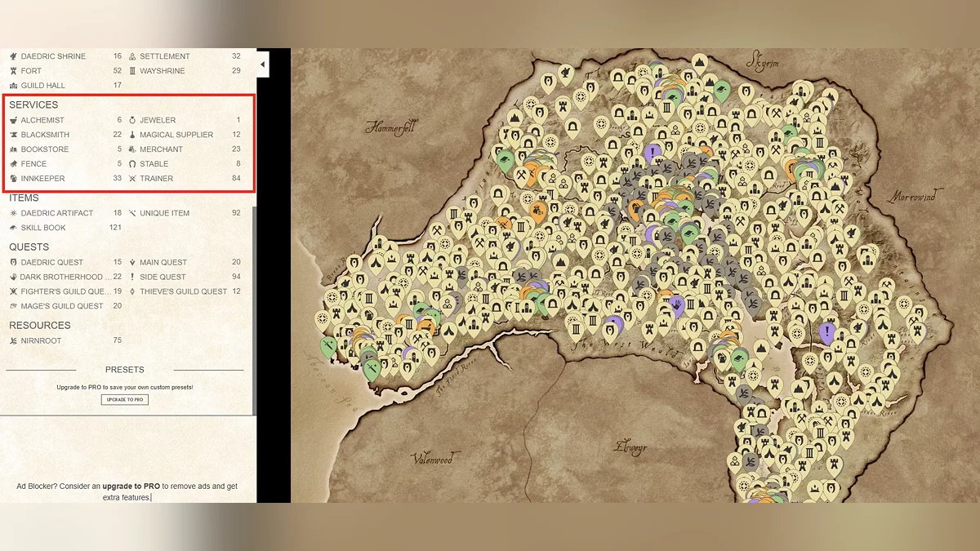The image size is (980, 551).
Task: Toggle all Quests category markers
Action: [29, 247]
